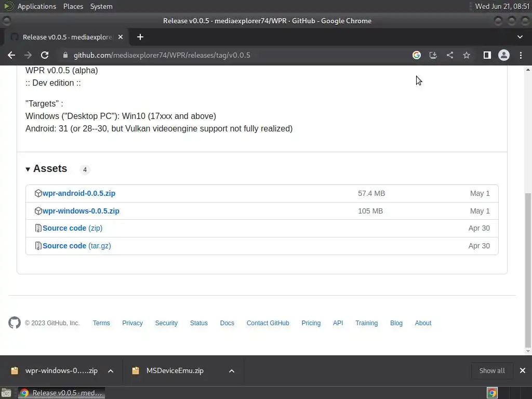
Task: Open Contact GitHub link
Action: tap(268, 323)
